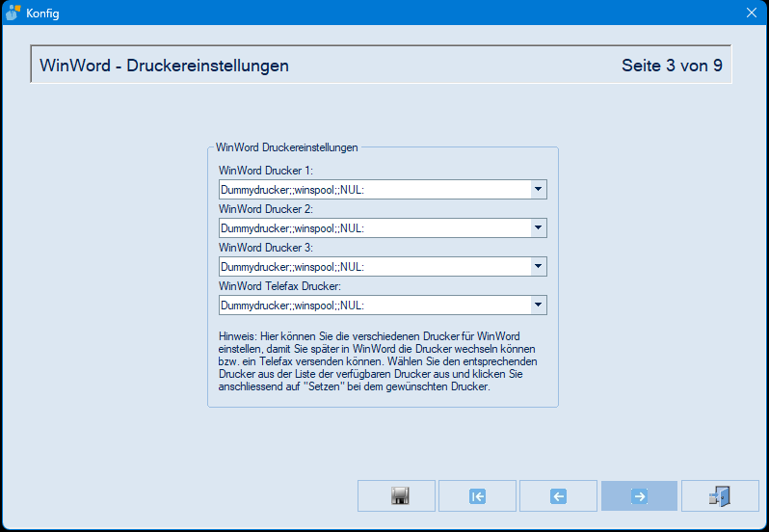Click the 'Konfig' window title text

[x=42, y=13]
